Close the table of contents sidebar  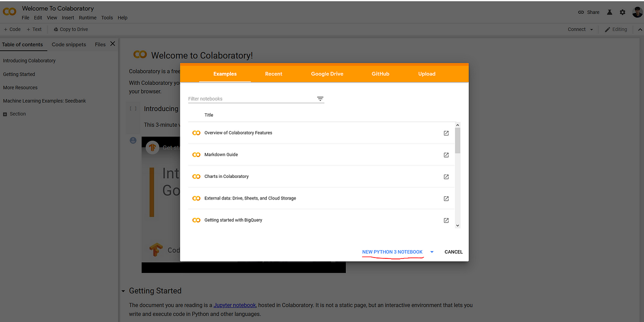coord(113,44)
